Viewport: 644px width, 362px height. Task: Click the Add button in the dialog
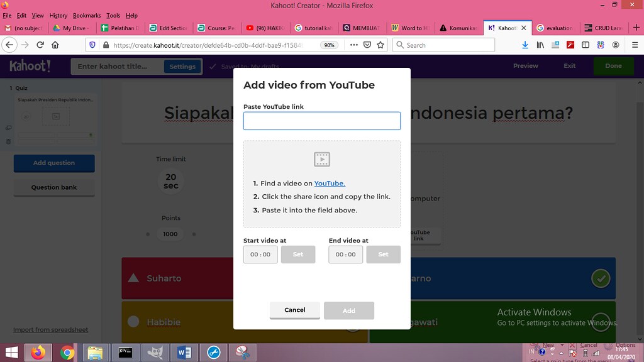(x=348, y=310)
